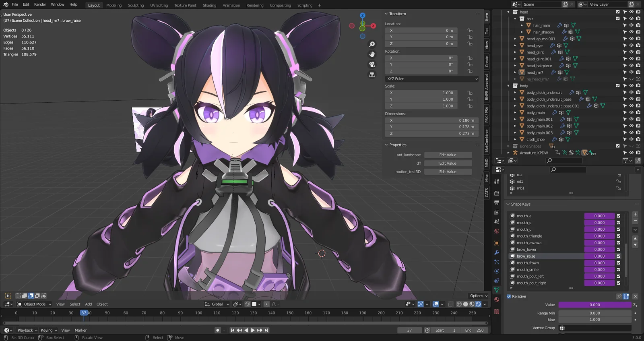Open Global transform orientation dropdown

[217, 304]
